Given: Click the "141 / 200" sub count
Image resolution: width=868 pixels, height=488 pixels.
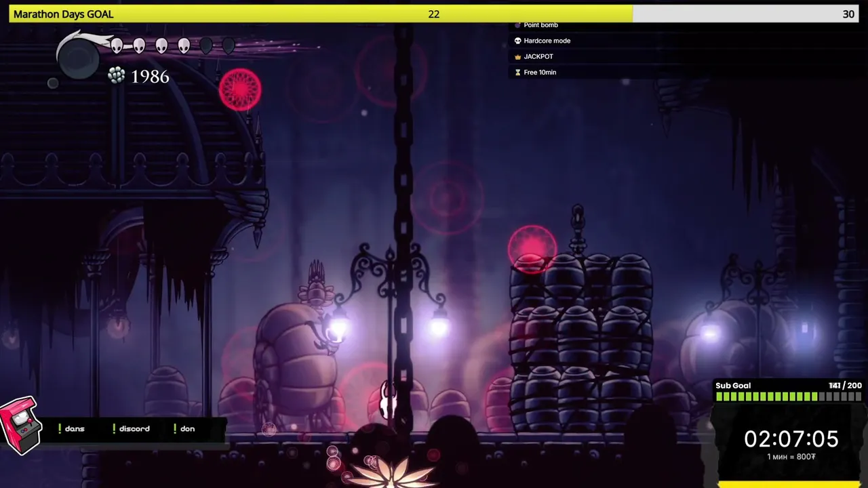Looking at the screenshot, I should pyautogui.click(x=845, y=386).
